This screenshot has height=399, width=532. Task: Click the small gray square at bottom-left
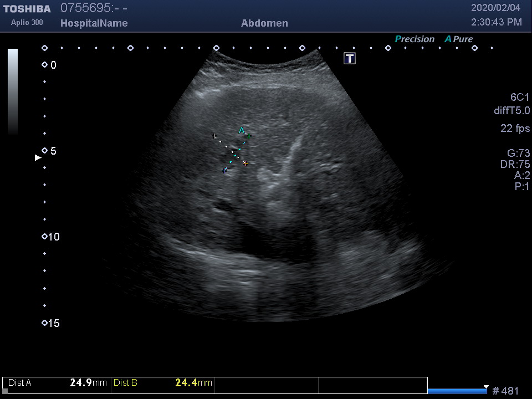[5, 391]
